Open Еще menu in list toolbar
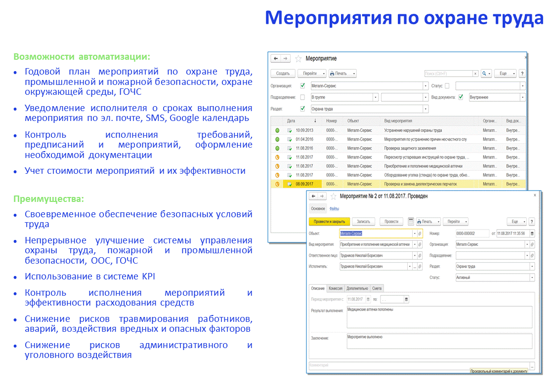The image size is (555, 392). pyautogui.click(x=506, y=74)
